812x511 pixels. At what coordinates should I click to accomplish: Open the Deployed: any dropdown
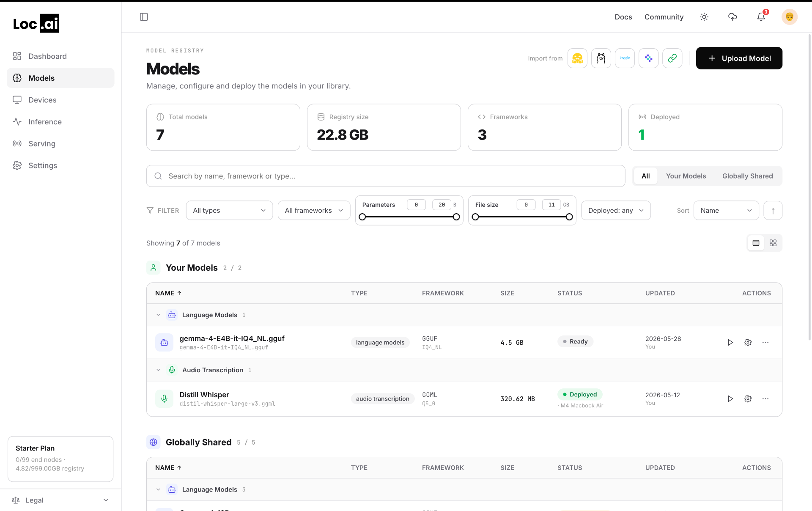click(616, 210)
